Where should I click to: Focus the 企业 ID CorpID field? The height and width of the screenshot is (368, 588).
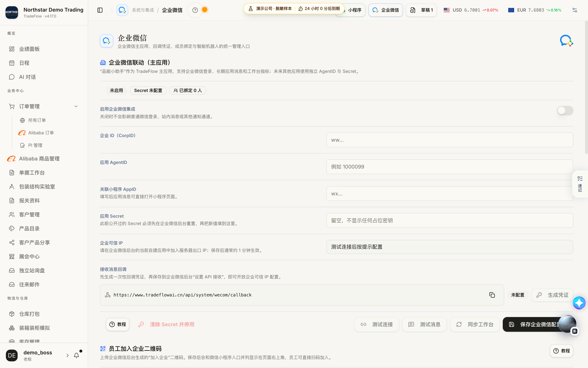point(449,140)
